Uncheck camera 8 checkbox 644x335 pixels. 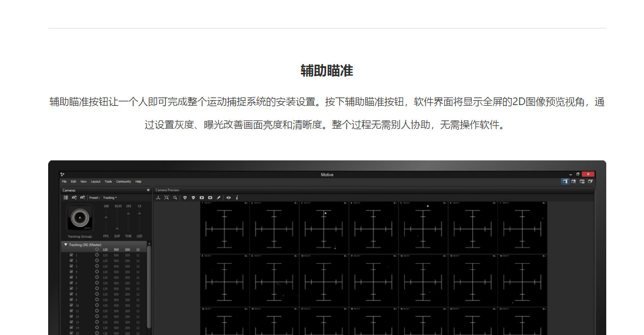(71, 294)
